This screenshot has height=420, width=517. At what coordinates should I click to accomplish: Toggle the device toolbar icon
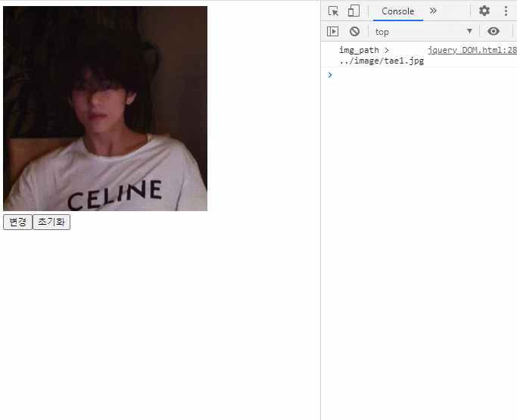click(x=353, y=11)
